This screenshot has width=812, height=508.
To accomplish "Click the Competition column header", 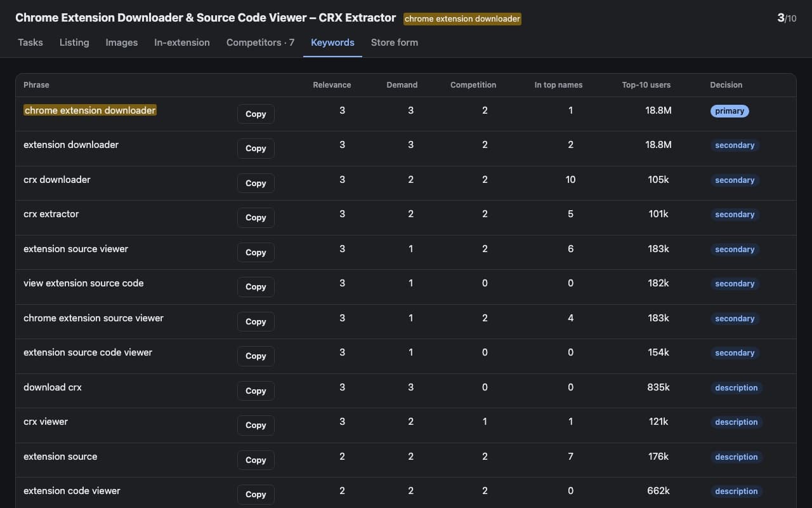I will tap(473, 85).
